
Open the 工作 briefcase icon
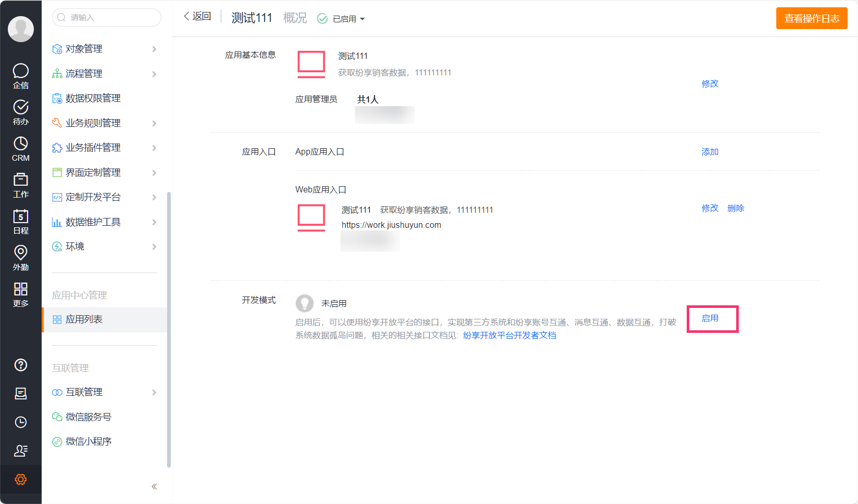click(20, 185)
